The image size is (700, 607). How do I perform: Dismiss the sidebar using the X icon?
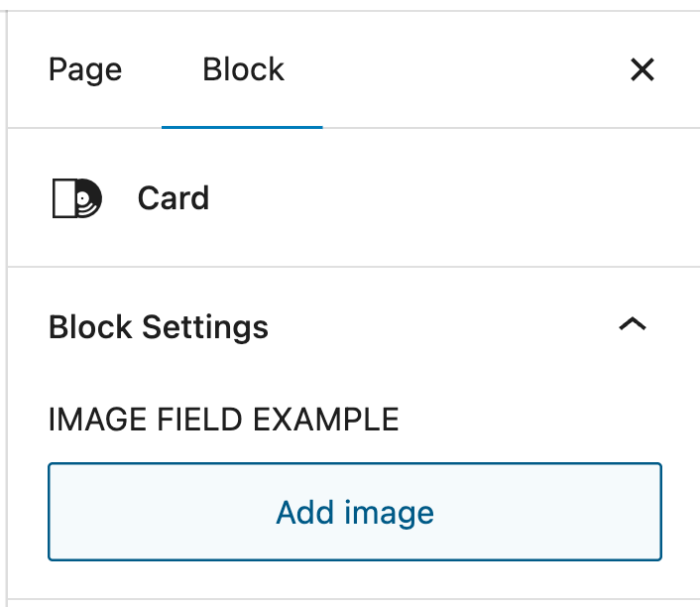(x=642, y=69)
